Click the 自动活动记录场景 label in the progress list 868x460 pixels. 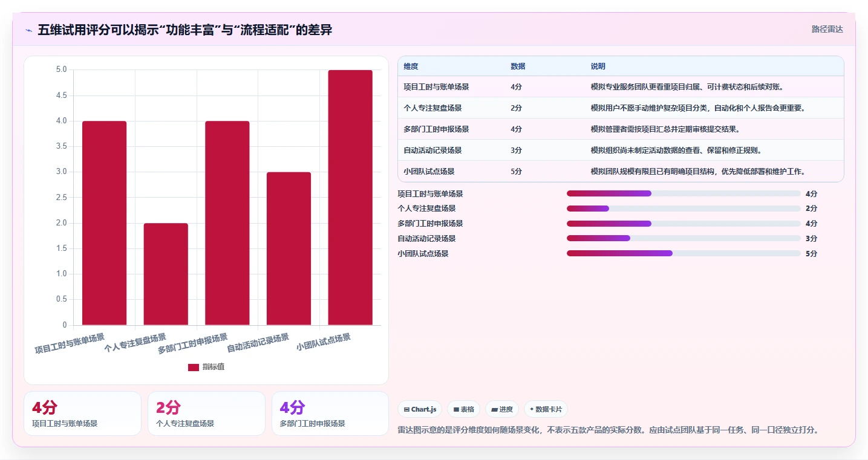click(426, 239)
